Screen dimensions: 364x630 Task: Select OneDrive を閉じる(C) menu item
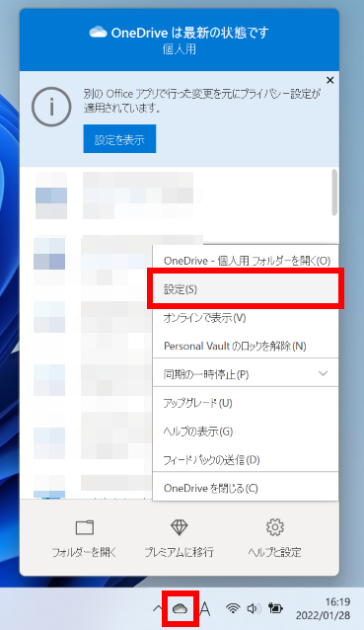pos(246,488)
